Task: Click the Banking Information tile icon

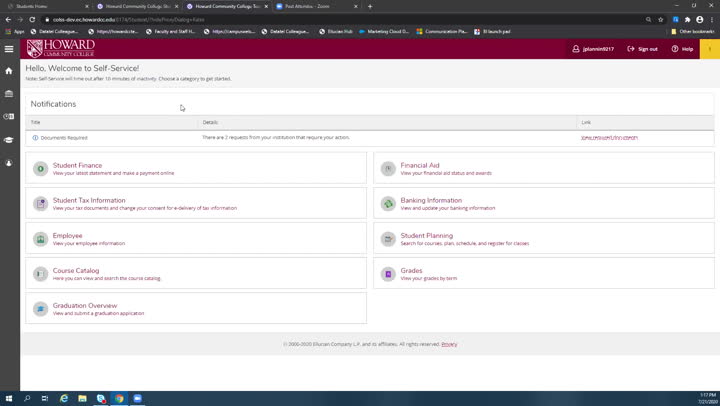Action: pyautogui.click(x=388, y=204)
